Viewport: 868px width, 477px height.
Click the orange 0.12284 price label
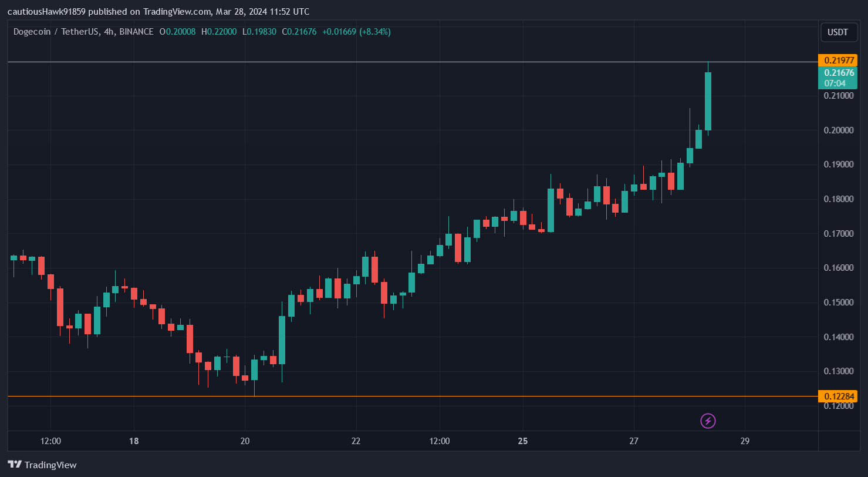point(840,397)
